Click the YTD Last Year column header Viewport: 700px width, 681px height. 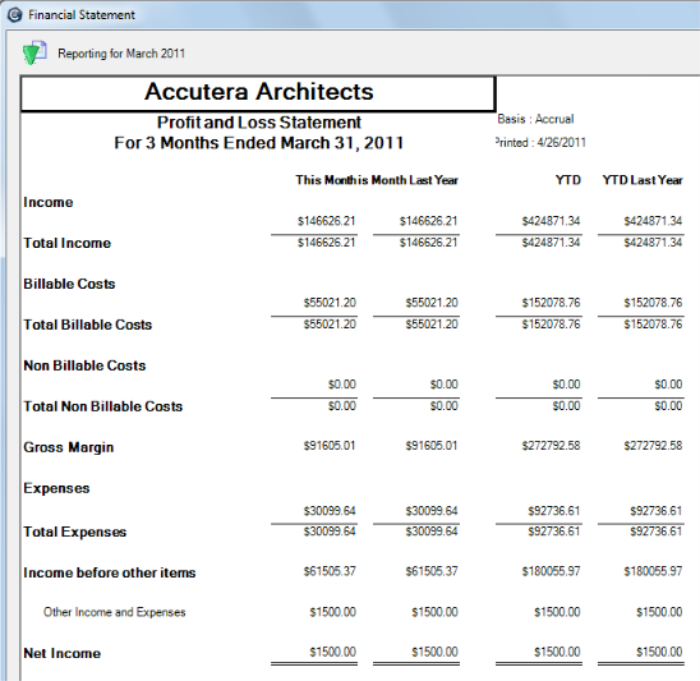click(642, 180)
